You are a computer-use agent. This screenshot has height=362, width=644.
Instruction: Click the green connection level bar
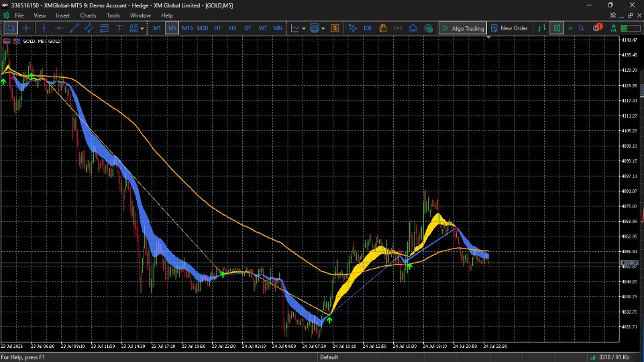tap(631, 28)
